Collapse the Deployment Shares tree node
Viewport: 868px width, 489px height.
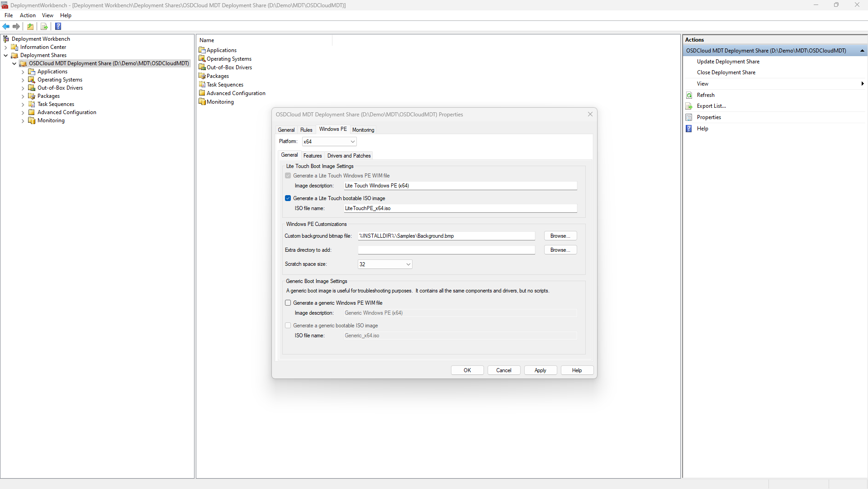click(6, 55)
